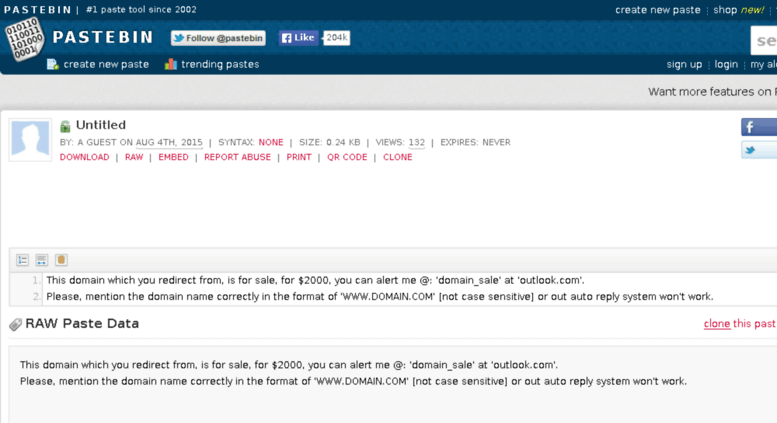Click the NONE syntax link
This screenshot has height=423, width=777.
pyautogui.click(x=271, y=143)
